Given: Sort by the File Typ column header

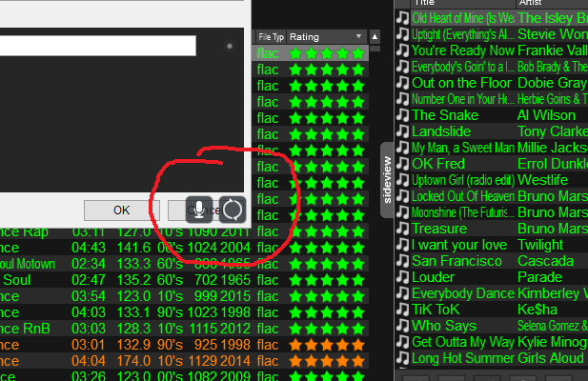Looking at the screenshot, I should 271,37.
